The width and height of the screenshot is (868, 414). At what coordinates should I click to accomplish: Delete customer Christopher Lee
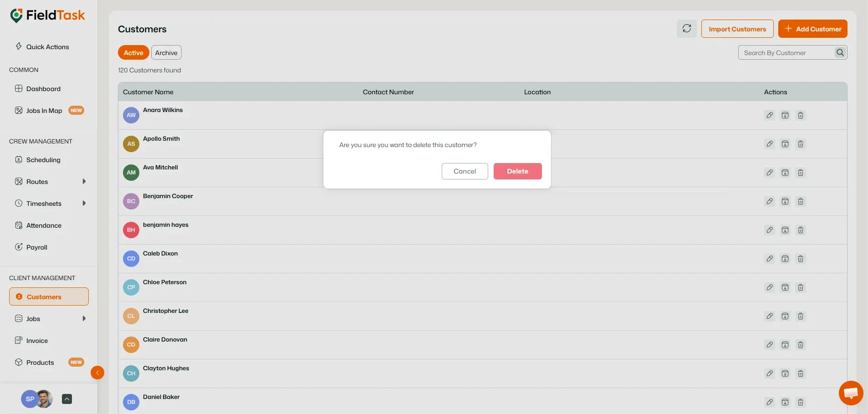coord(801,316)
